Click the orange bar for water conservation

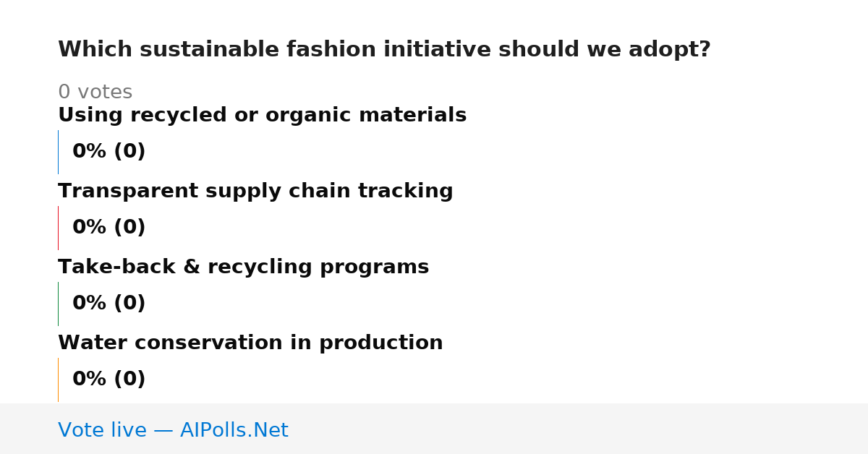pyautogui.click(x=58, y=380)
